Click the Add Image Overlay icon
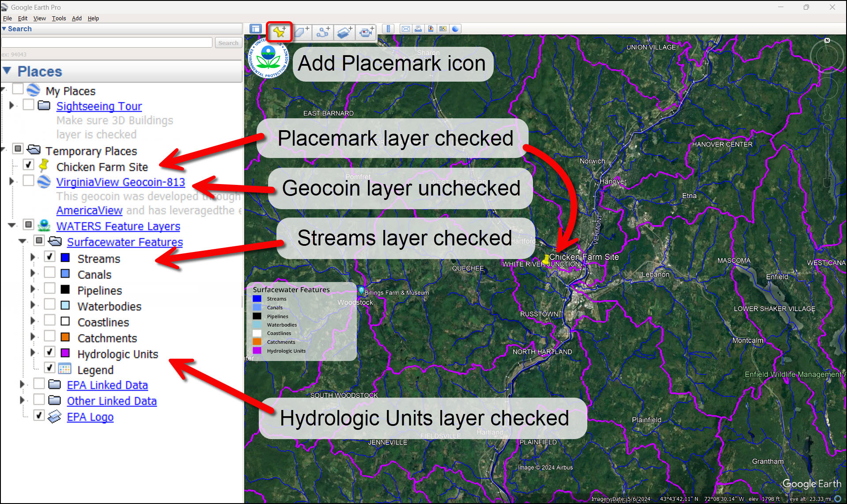The height and width of the screenshot is (504, 847). [x=344, y=32]
